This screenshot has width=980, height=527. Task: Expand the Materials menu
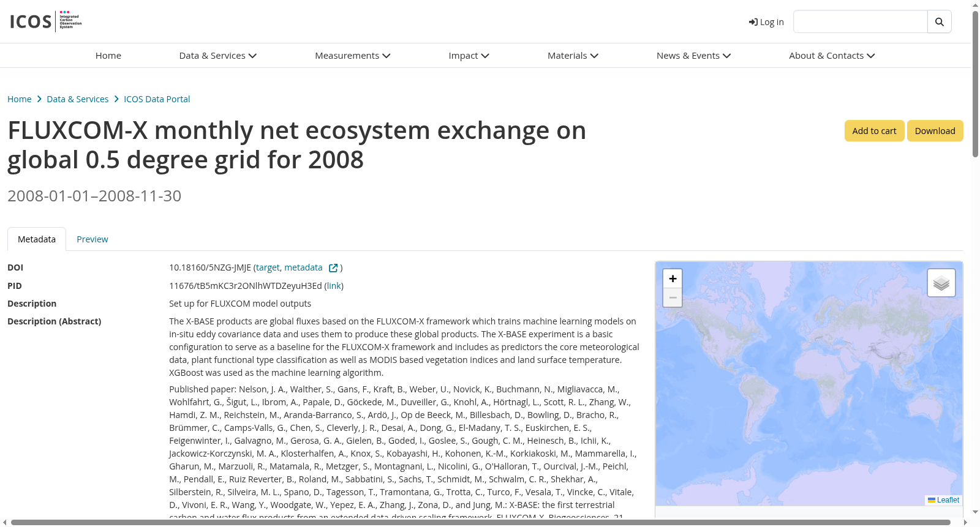point(573,56)
